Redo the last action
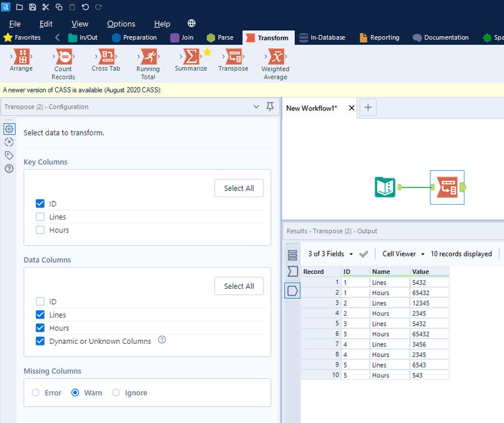The height and width of the screenshot is (423, 504). tap(98, 7)
